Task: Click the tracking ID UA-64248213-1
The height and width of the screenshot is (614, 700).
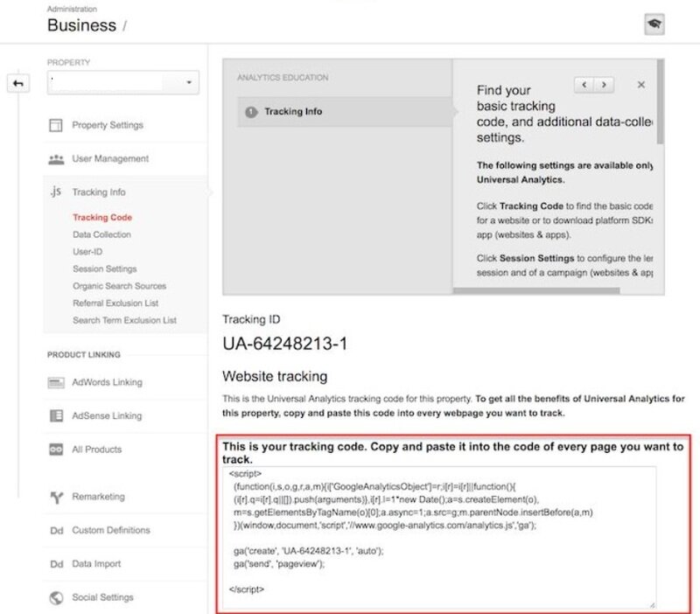Action: pyautogui.click(x=285, y=344)
